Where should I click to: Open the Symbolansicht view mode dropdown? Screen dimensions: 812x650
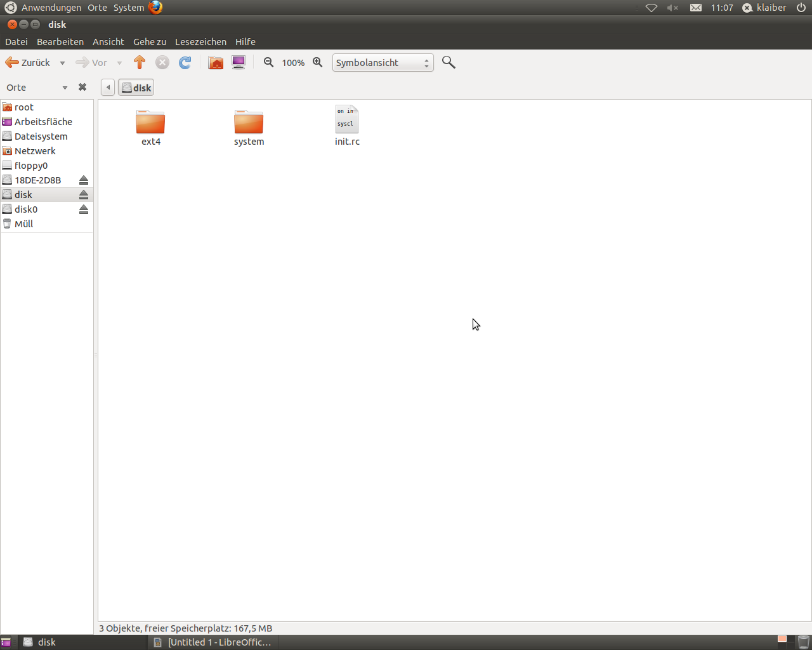[383, 62]
